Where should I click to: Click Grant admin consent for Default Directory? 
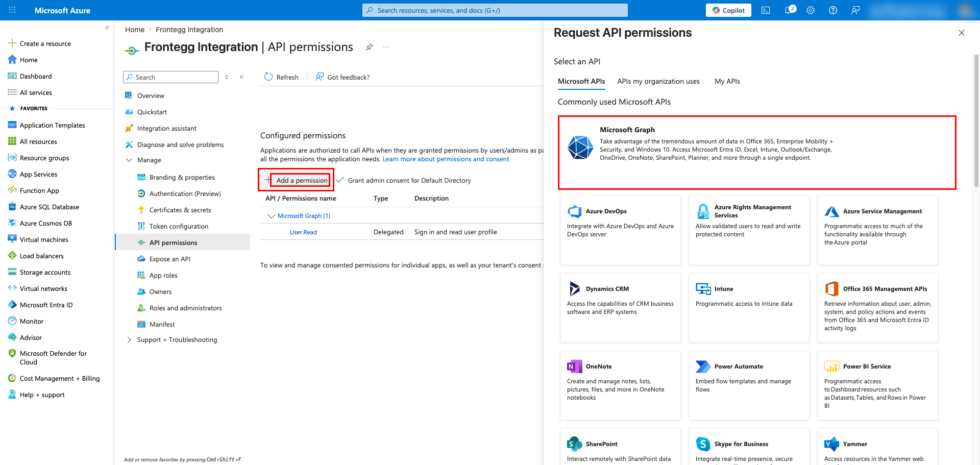[x=404, y=180]
